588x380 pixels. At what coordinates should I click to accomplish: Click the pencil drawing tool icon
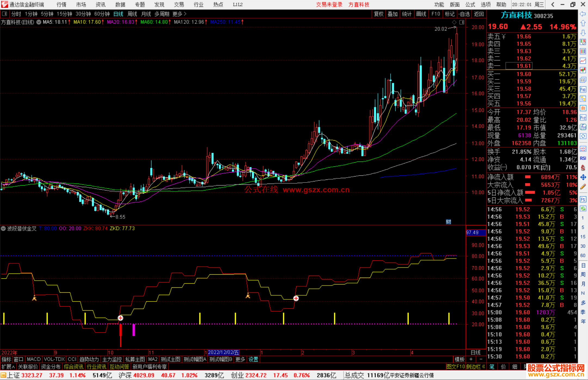coord(583,187)
